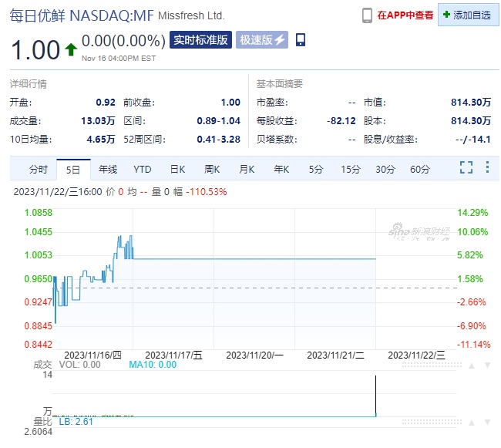
Task: Click the 区间 value 0.89-1.04
Action: click(219, 121)
